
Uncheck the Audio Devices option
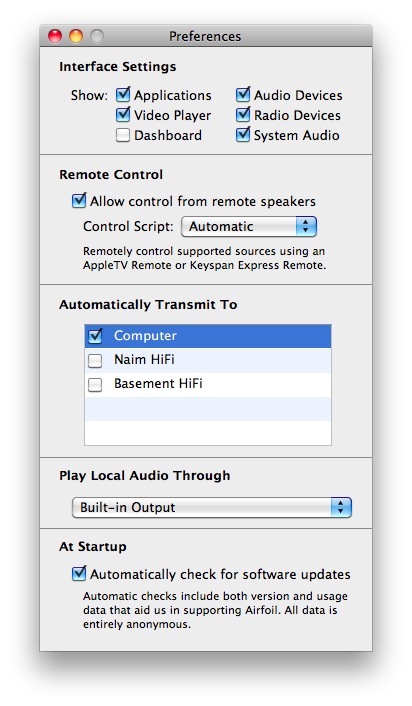[243, 95]
